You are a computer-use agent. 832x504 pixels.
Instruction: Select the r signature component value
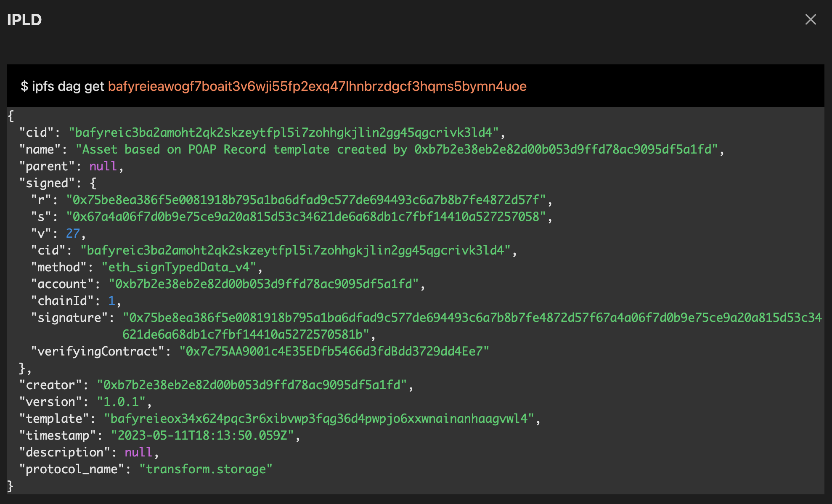(x=309, y=200)
